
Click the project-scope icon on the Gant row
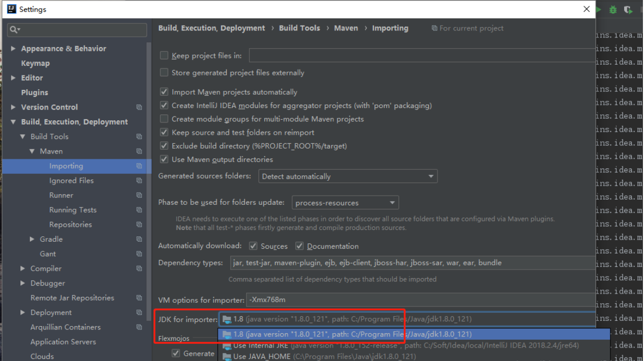pos(139,254)
